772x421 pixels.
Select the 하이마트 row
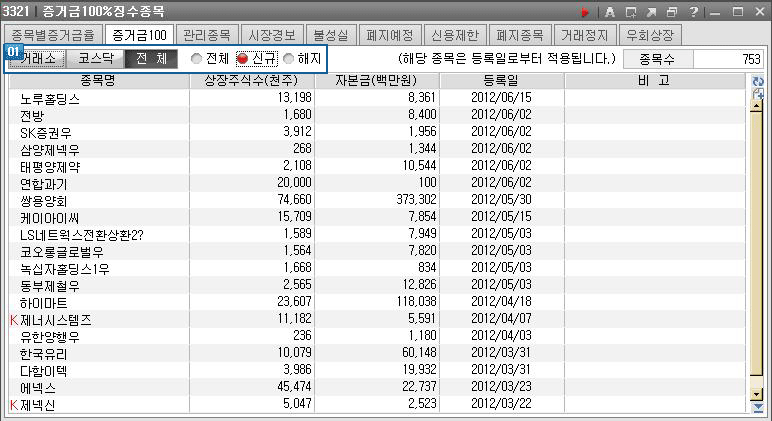(x=377, y=302)
